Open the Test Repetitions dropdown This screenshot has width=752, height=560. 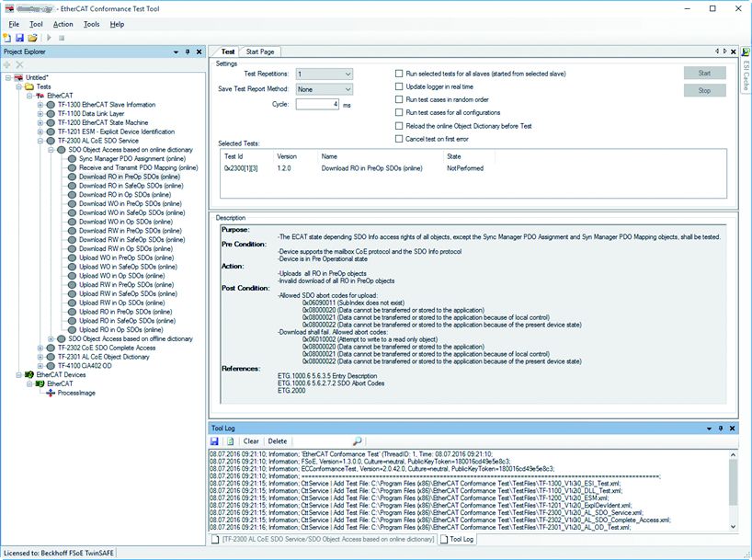[x=348, y=74]
